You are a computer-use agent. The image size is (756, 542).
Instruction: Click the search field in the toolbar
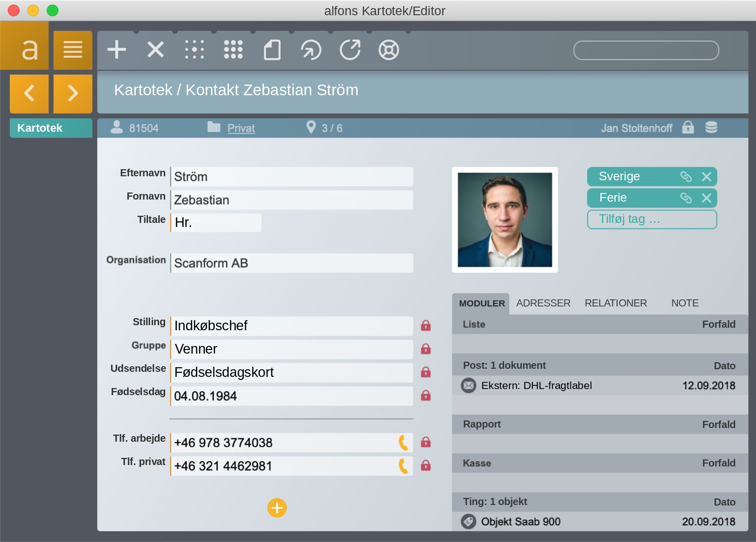(x=646, y=50)
